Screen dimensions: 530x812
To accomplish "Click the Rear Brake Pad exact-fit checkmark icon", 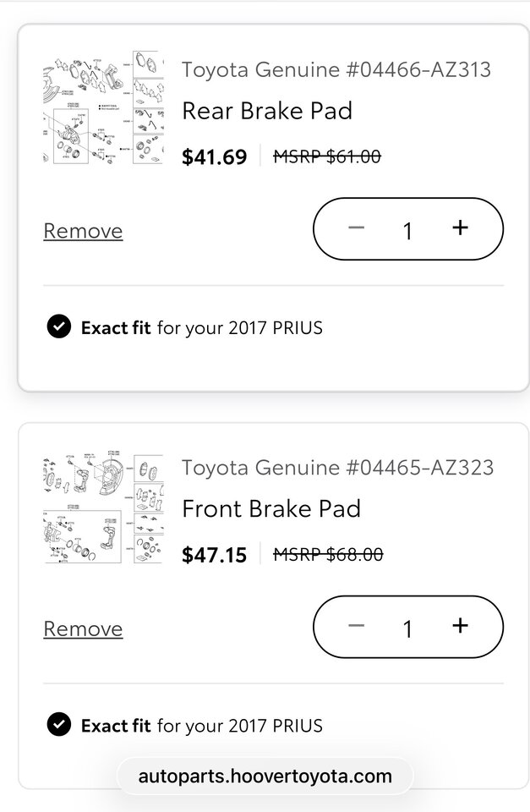I will coord(58,327).
